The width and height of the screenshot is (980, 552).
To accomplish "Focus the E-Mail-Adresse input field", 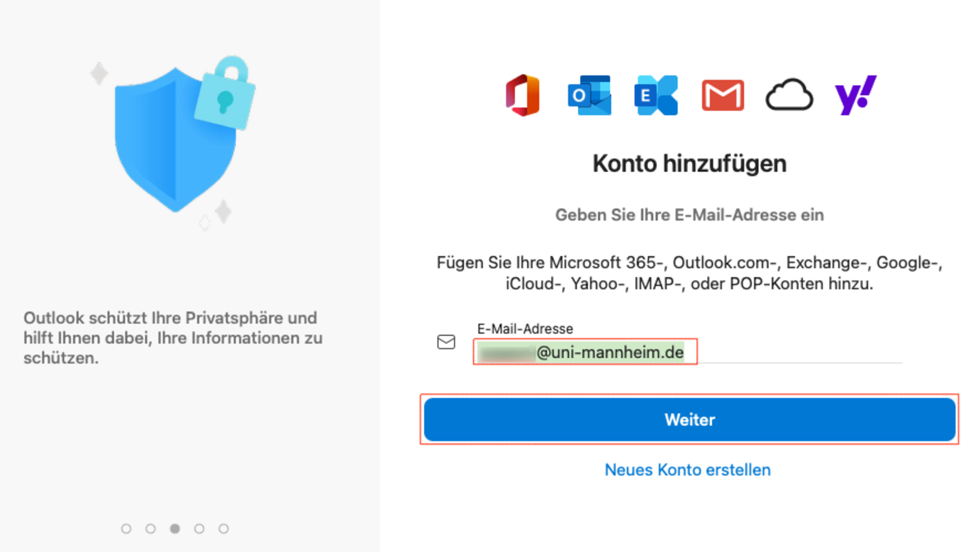I will (687, 353).
